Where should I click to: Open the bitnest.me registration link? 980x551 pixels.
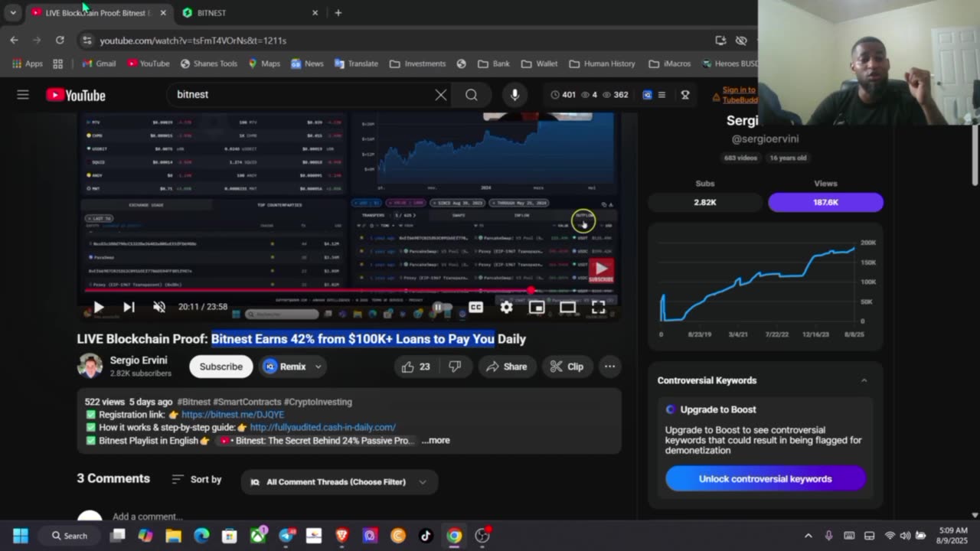coord(233,415)
